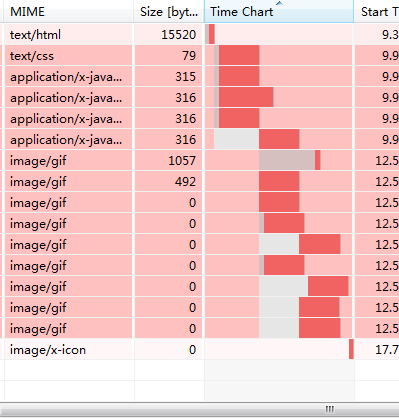Click the horizontal scrollbar thumb

329,409
